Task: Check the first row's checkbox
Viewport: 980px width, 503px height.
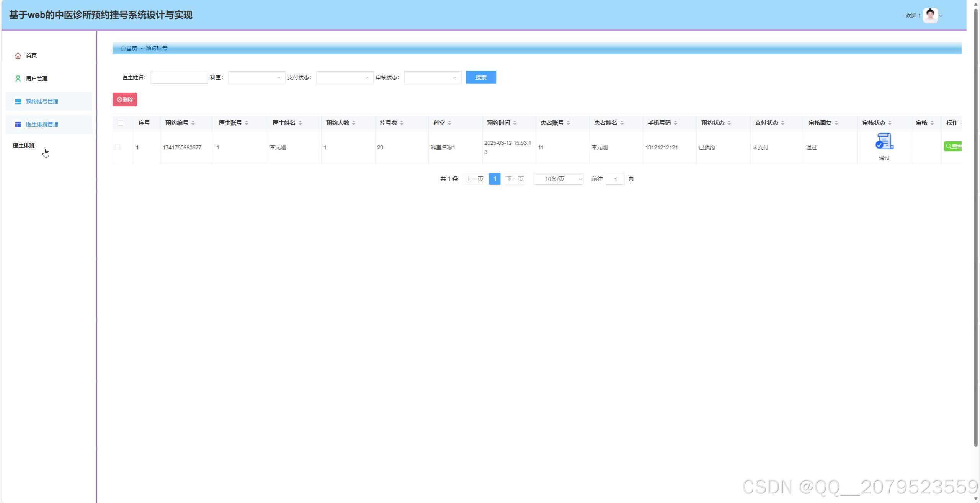Action: (118, 147)
